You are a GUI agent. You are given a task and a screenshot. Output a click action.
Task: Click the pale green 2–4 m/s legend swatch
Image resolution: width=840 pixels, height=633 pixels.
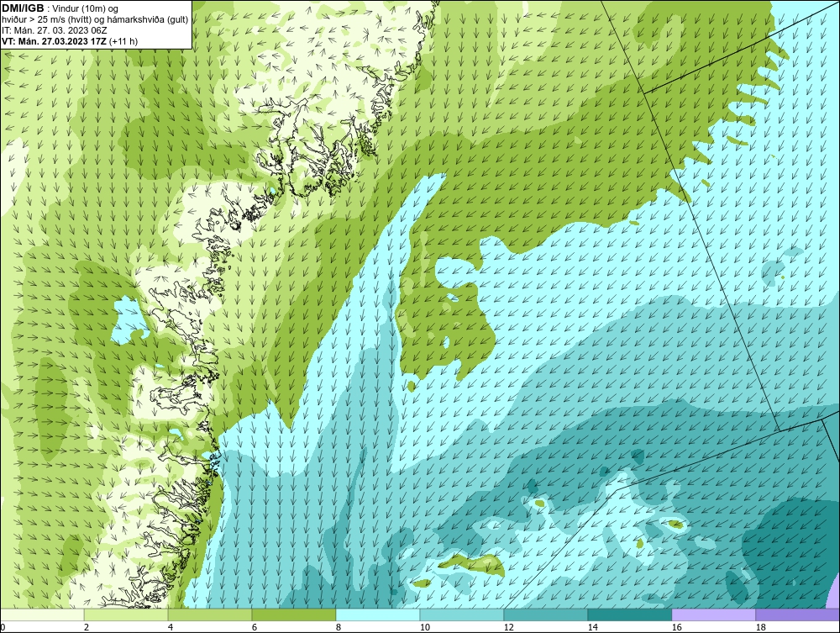[126, 615]
